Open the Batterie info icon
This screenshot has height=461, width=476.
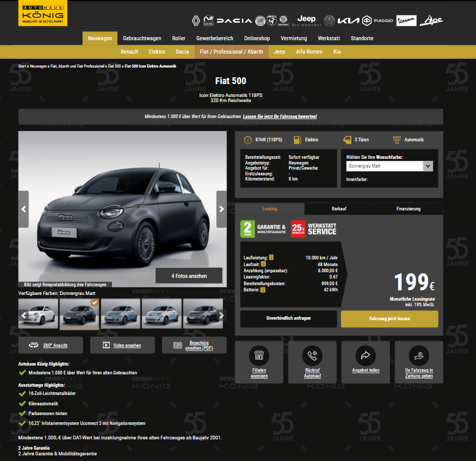[263, 290]
